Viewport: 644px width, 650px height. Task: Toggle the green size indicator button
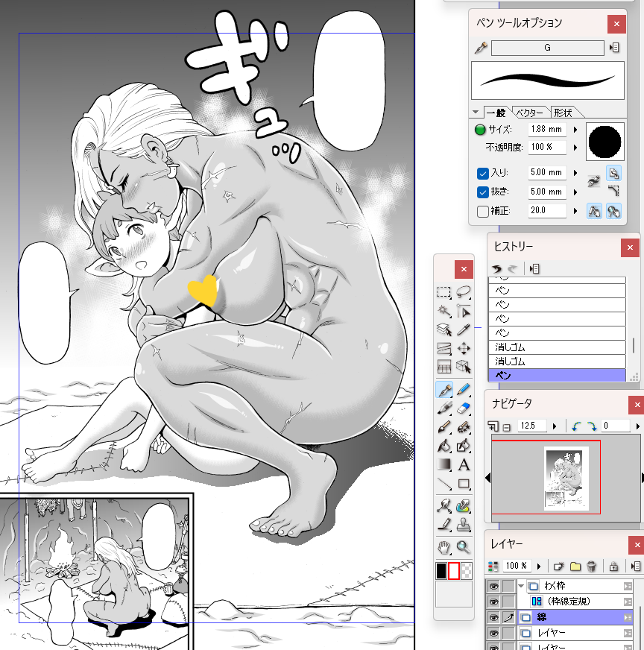coord(480,130)
